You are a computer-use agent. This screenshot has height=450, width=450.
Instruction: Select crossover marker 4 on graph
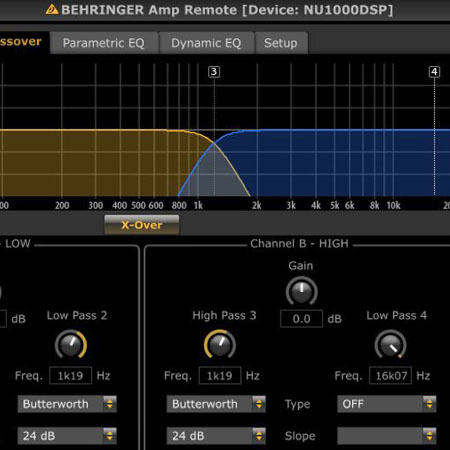tap(434, 72)
